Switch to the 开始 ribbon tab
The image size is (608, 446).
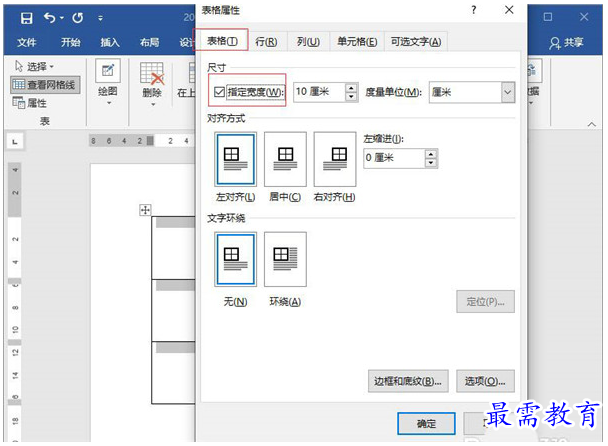tap(70, 42)
